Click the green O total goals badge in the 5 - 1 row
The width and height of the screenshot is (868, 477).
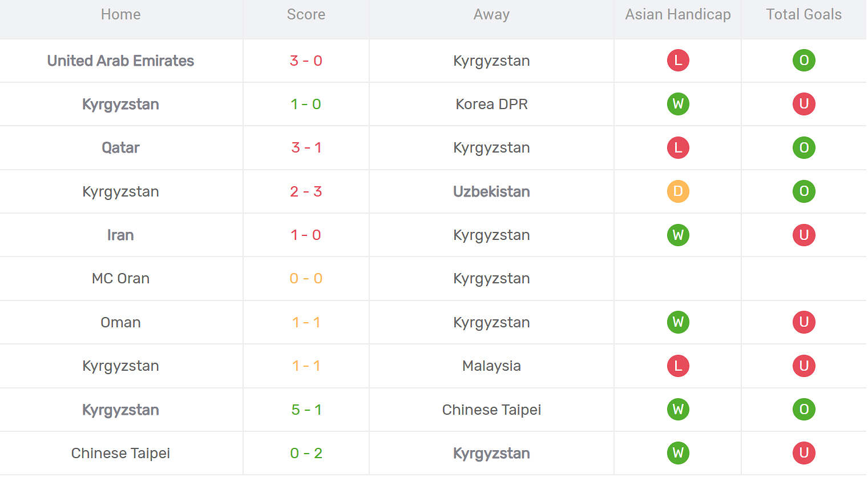[804, 410]
